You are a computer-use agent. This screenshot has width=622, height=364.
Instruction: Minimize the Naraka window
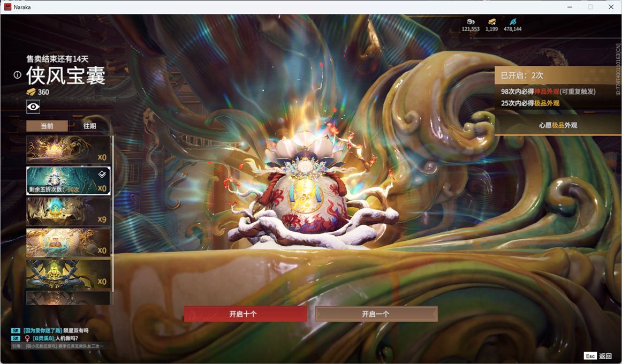pyautogui.click(x=570, y=7)
